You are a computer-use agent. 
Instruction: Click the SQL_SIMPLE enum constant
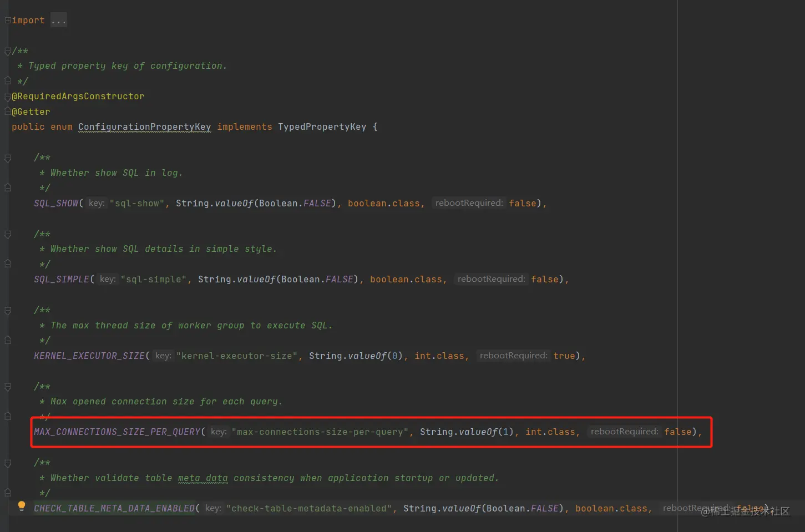pyautogui.click(x=62, y=280)
